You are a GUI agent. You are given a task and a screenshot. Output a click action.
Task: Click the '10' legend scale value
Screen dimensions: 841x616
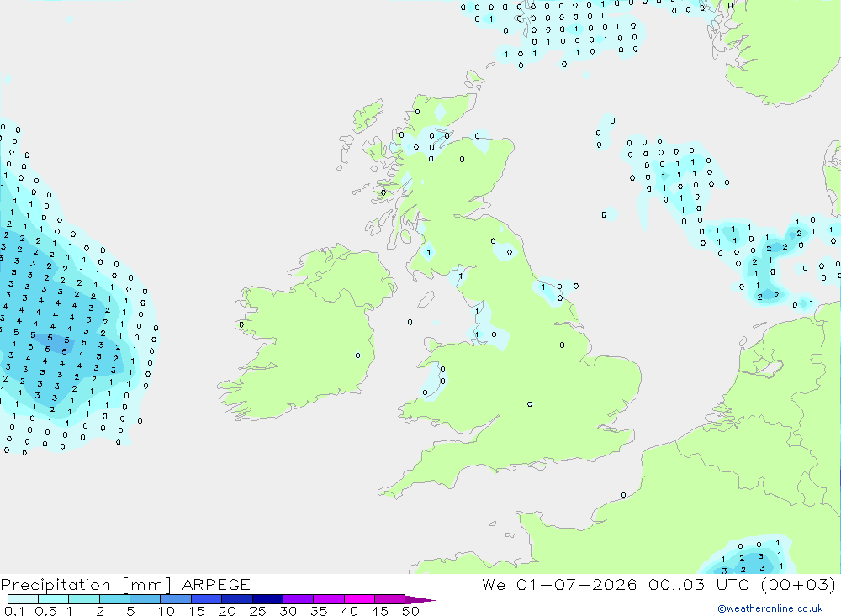[167, 611]
